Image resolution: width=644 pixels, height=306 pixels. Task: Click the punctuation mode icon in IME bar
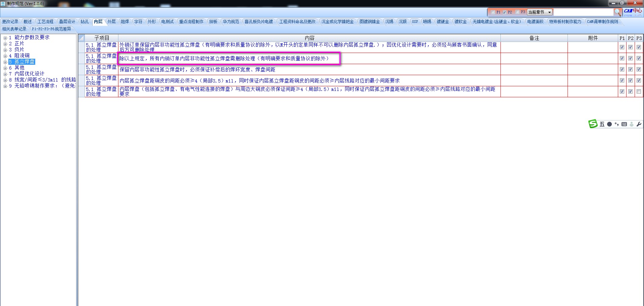[x=616, y=124]
